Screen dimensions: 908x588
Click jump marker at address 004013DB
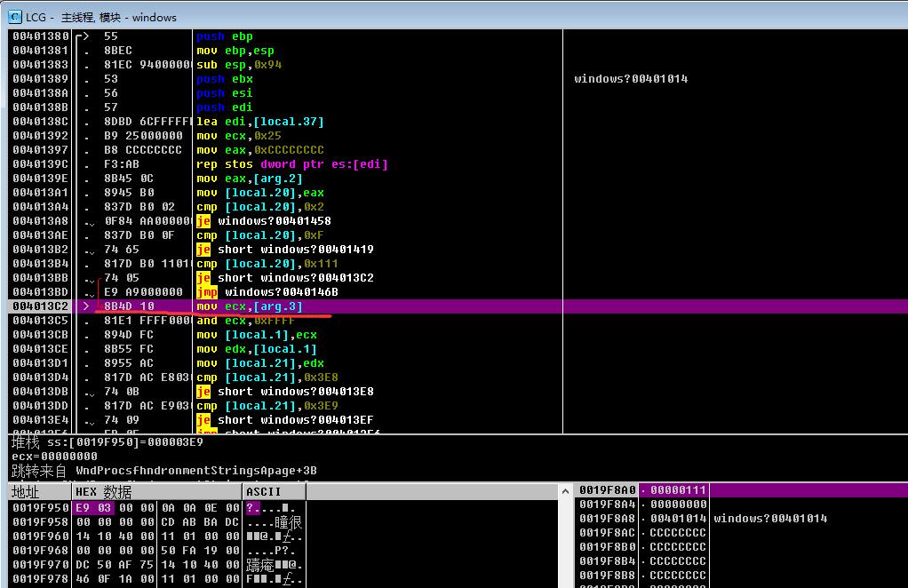tap(89, 393)
